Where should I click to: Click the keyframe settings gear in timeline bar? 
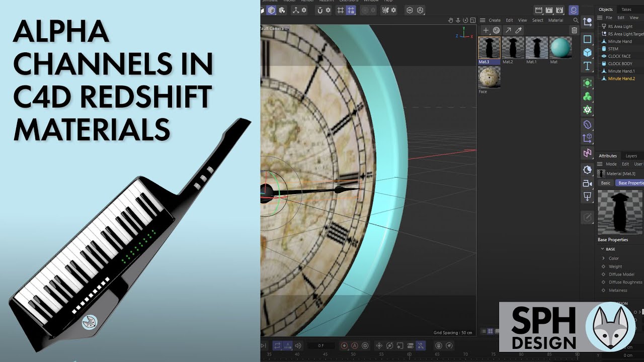365,346
